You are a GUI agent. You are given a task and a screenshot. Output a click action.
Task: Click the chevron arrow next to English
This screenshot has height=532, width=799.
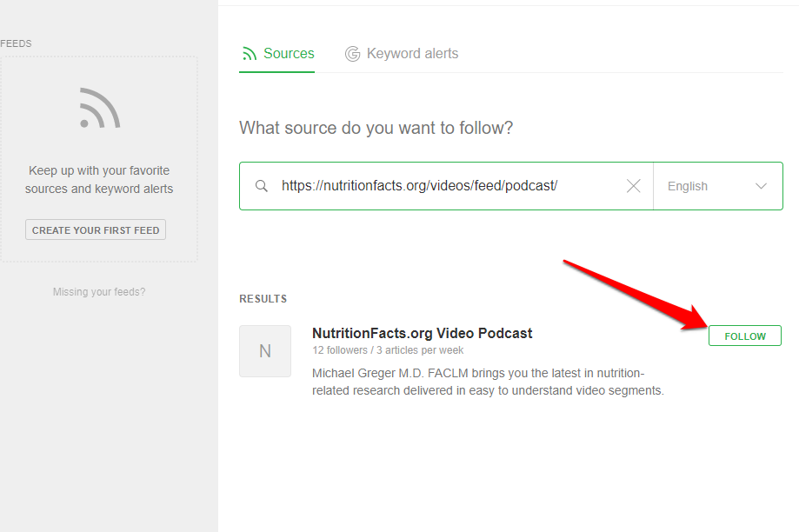[x=762, y=186]
